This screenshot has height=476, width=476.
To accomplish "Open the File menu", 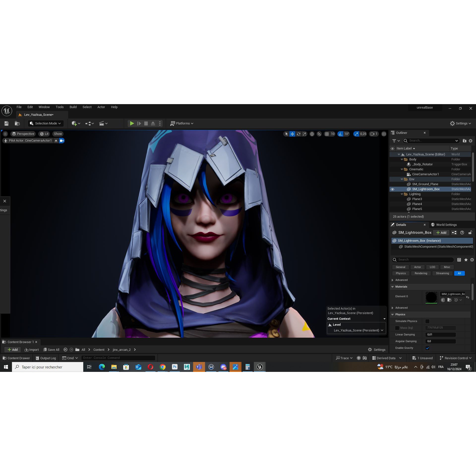I will click(x=19, y=107).
